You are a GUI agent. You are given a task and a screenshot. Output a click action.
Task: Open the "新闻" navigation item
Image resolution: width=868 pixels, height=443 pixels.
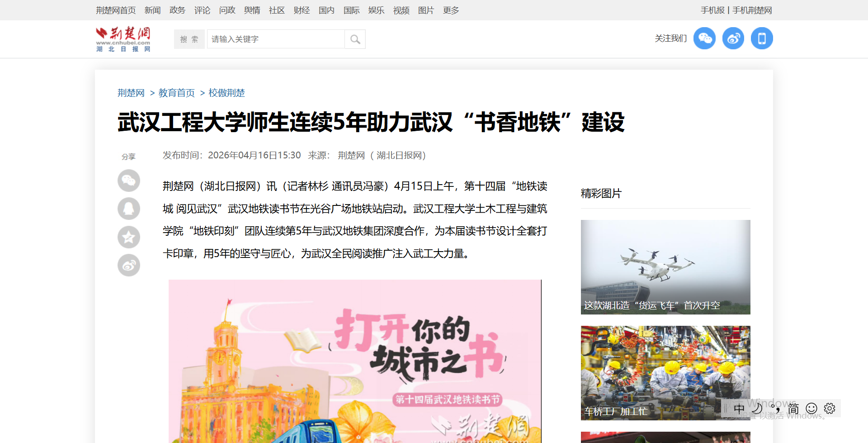[152, 10]
